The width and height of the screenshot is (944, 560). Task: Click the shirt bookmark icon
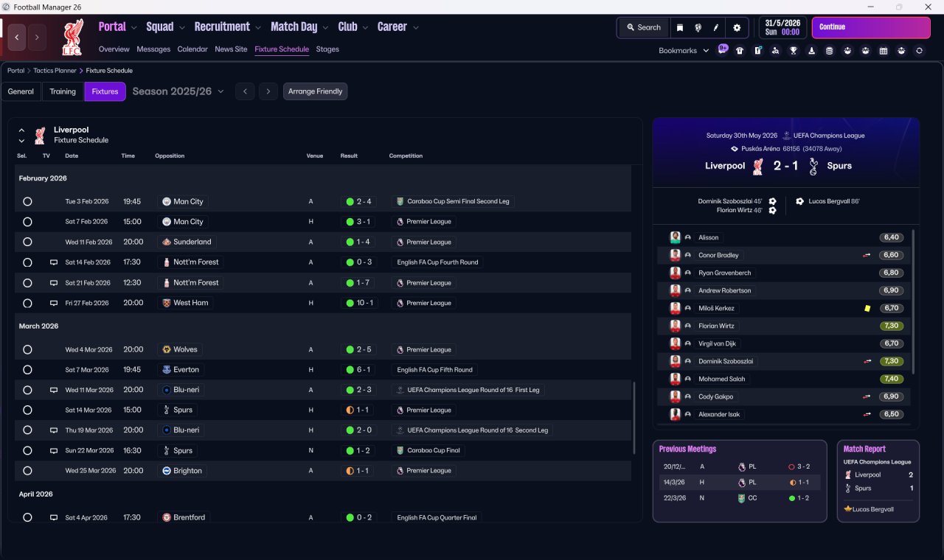click(x=740, y=51)
